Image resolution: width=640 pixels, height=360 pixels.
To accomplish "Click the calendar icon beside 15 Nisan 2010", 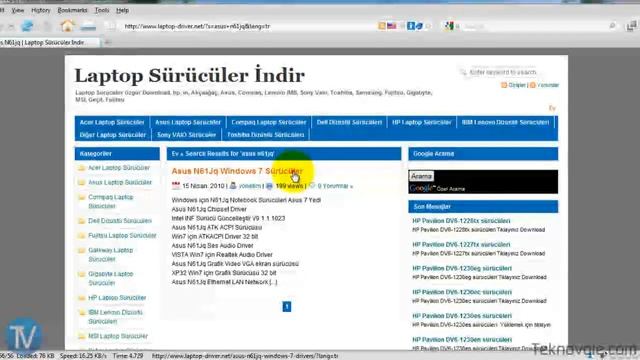I will coord(176,186).
